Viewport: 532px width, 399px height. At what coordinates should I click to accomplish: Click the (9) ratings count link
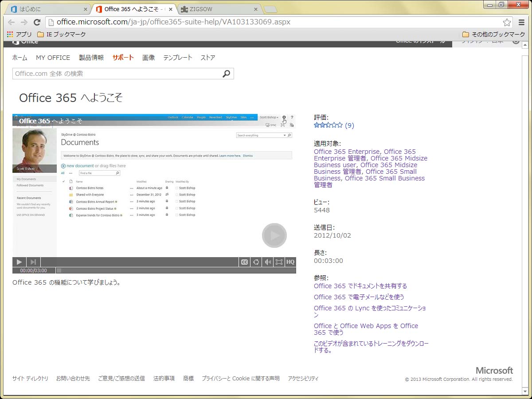click(x=349, y=125)
